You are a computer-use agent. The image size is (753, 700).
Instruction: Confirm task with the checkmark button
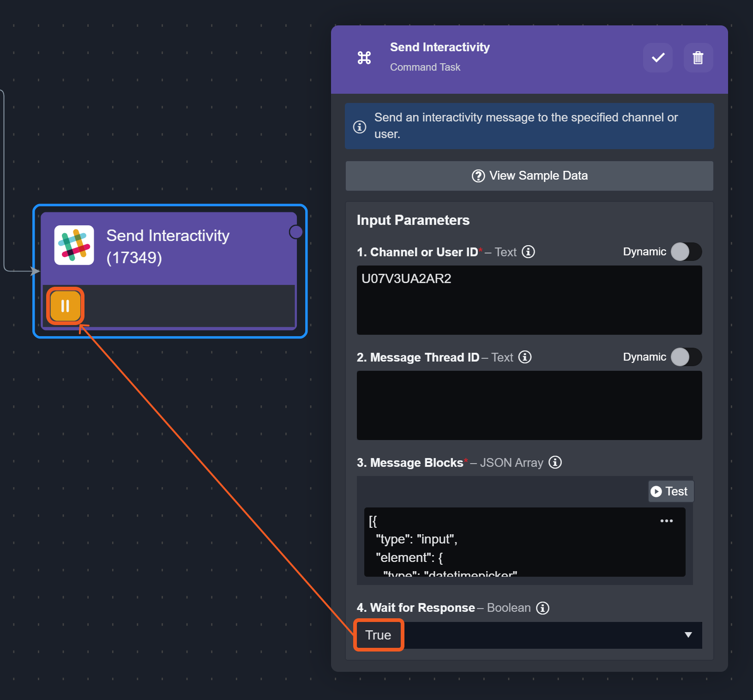pos(658,58)
